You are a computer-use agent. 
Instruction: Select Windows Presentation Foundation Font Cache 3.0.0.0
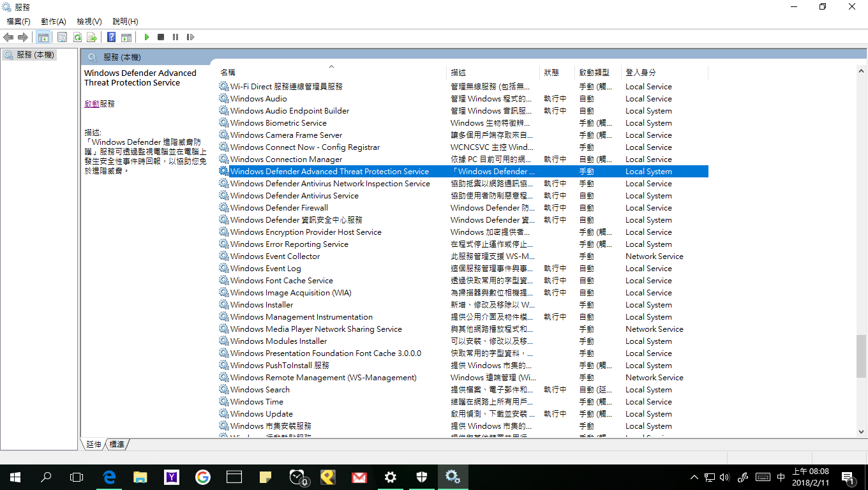[x=463, y=353]
